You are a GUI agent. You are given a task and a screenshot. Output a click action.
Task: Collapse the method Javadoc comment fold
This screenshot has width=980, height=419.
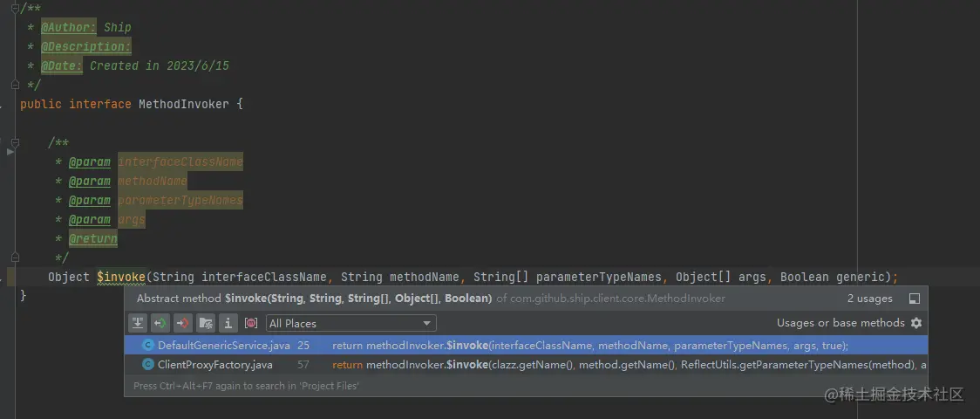coord(16,143)
